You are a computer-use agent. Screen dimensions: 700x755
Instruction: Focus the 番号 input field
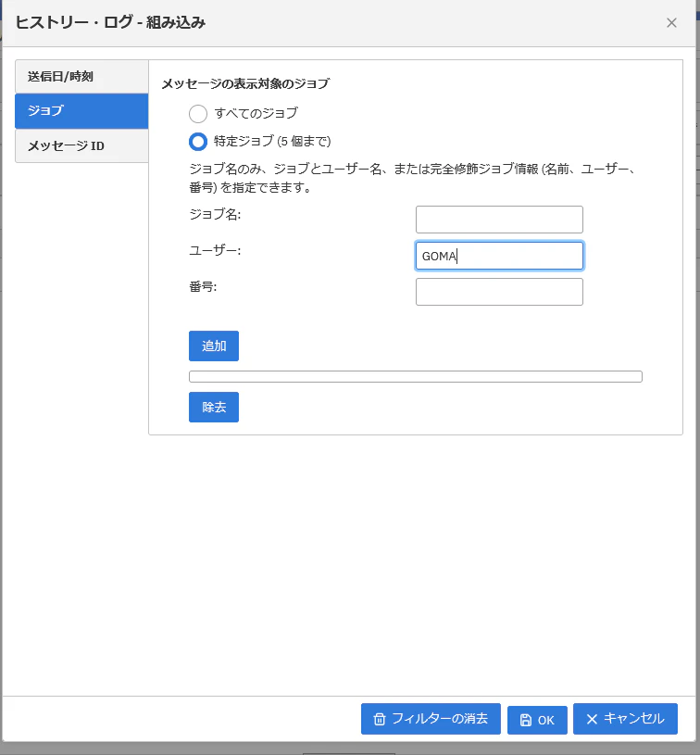(499, 292)
